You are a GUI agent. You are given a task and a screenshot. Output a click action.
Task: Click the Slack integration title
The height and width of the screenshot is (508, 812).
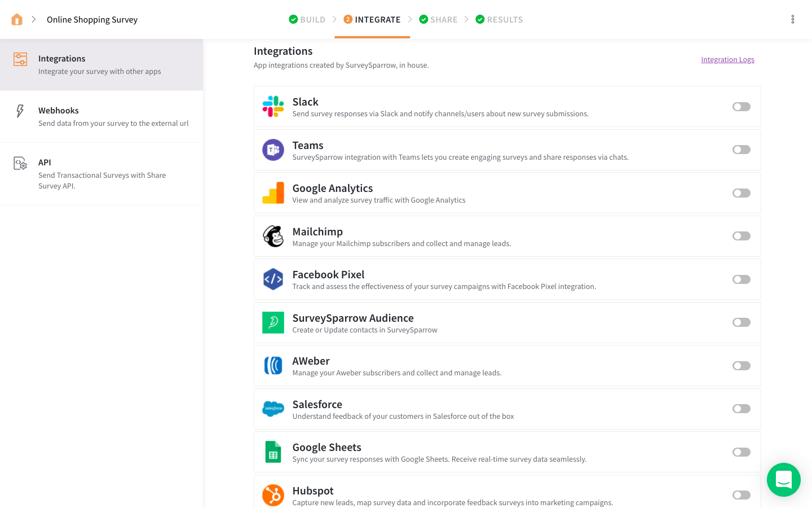(305, 102)
